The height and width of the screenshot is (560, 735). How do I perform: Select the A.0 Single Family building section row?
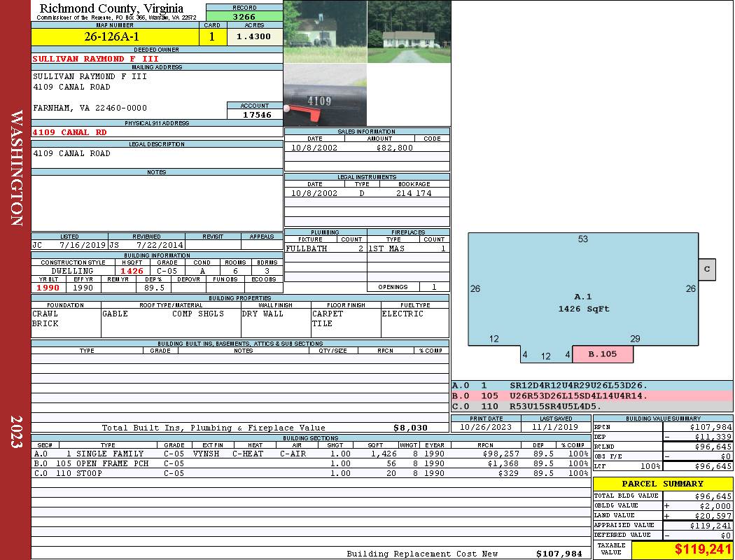click(x=310, y=454)
